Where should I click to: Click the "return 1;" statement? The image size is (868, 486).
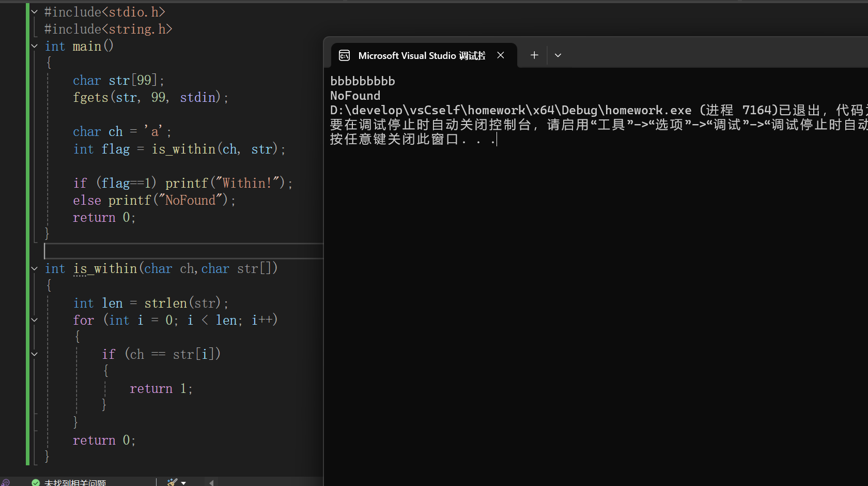point(161,388)
